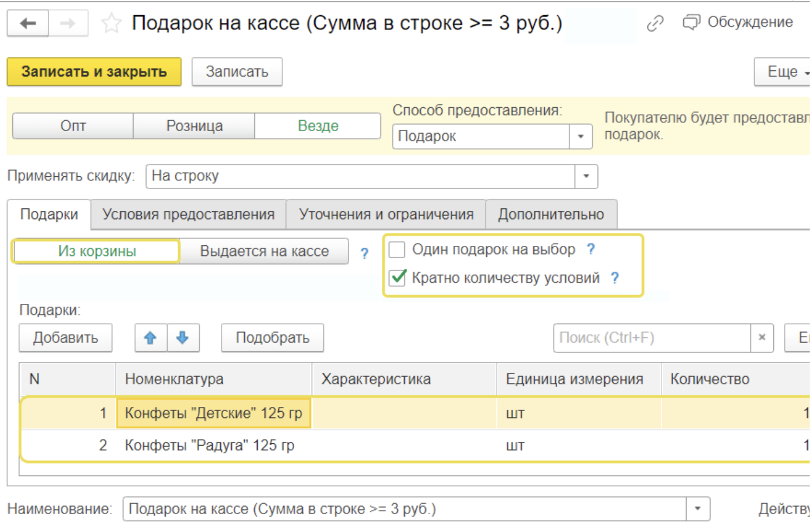The height and width of the screenshot is (527, 812).
Task: Switch to Условия предоставления tab
Action: pyautogui.click(x=188, y=214)
